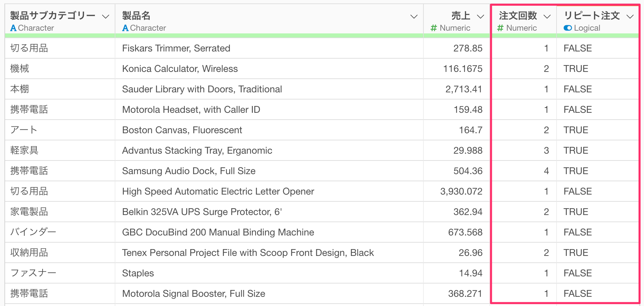This screenshot has height=306, width=644.
Task: Open the 注文回数 column dropdown arrow
Action: click(547, 17)
